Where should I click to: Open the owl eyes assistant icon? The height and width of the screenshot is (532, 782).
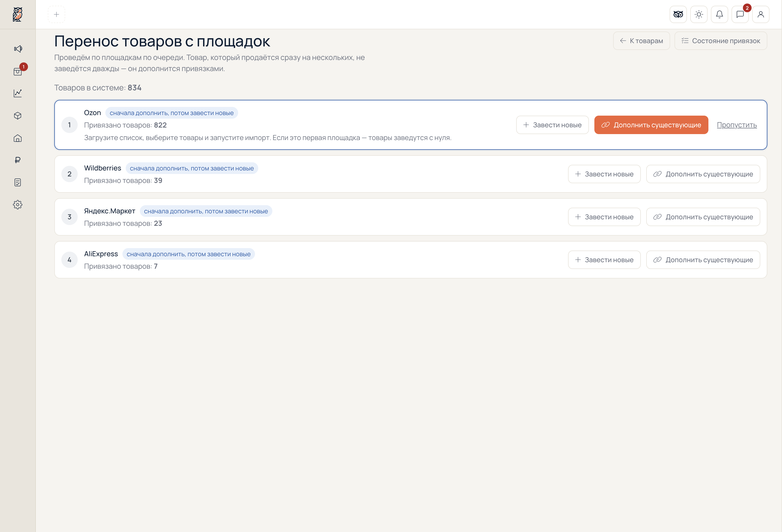[x=678, y=14]
